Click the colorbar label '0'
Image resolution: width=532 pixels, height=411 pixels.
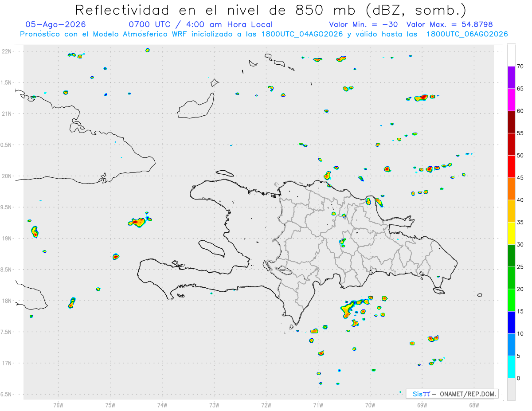pos(519,378)
